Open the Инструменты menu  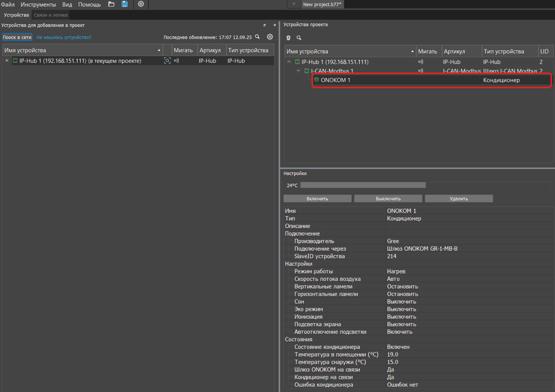click(38, 4)
